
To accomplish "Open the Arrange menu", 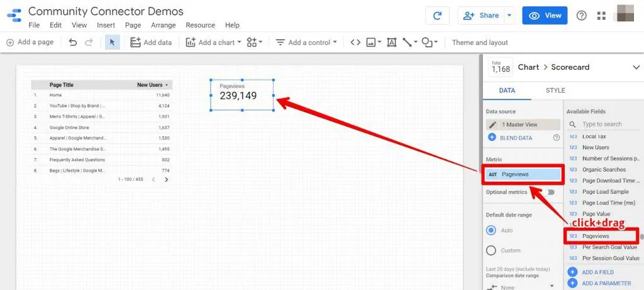I will coord(163,25).
